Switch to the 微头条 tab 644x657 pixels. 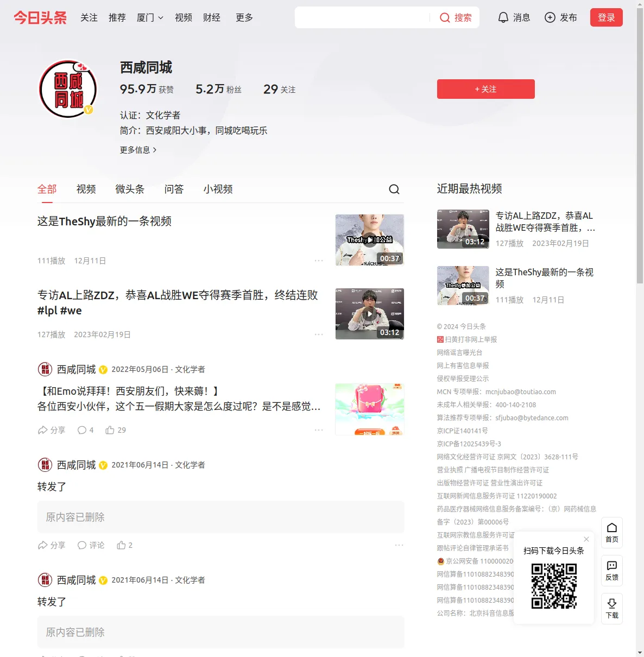click(x=130, y=189)
